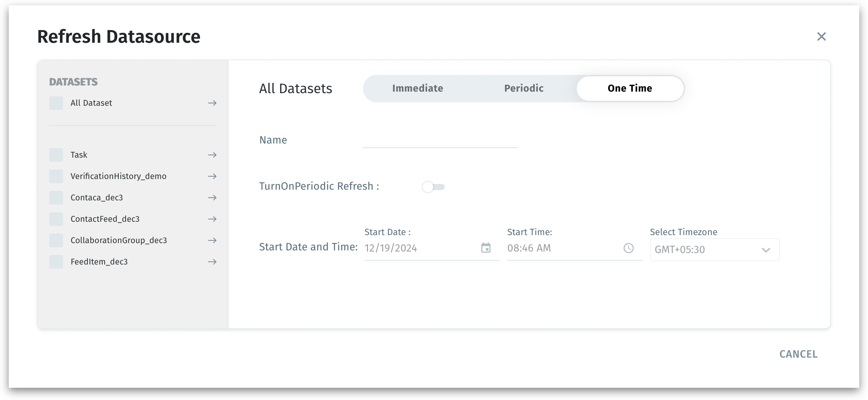Check the All Dataset checkbox
868x400 pixels.
point(56,103)
